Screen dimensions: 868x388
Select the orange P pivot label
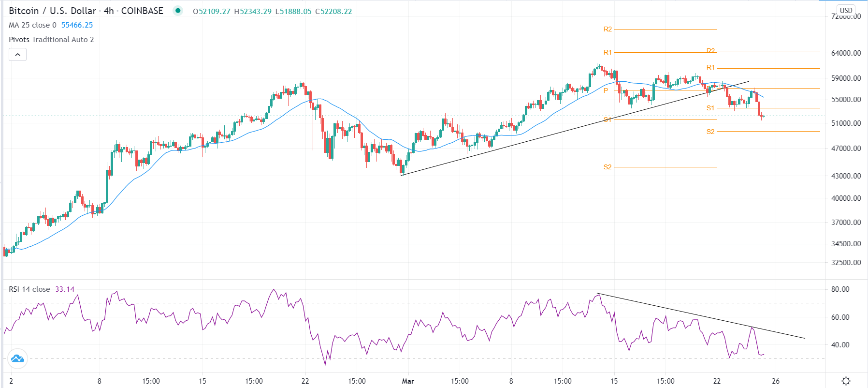(x=606, y=90)
